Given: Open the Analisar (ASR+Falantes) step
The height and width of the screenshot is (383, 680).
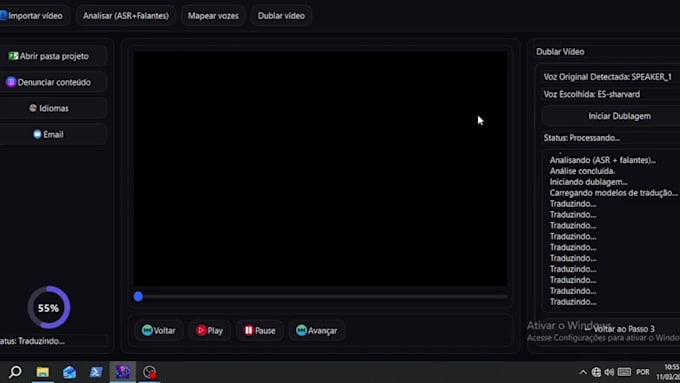Looking at the screenshot, I should (x=126, y=16).
